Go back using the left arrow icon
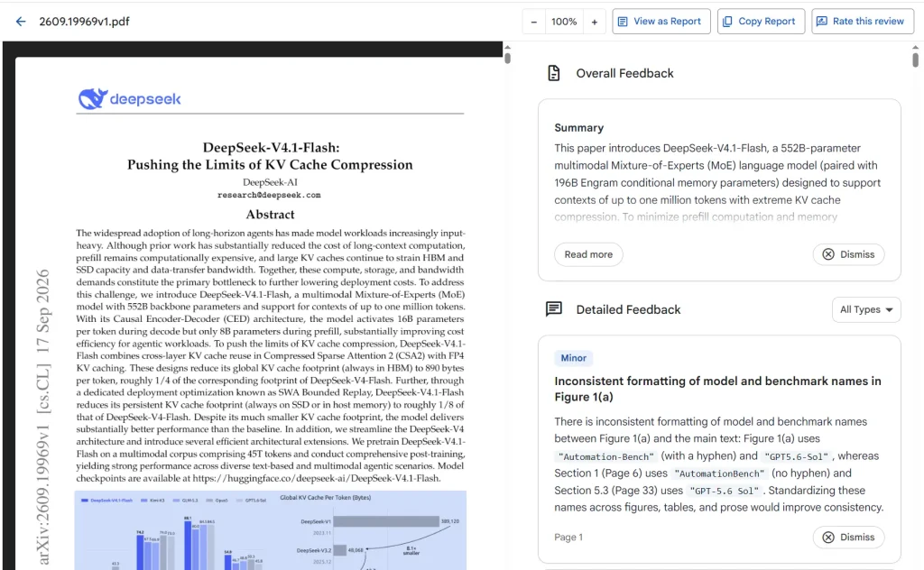 [21, 22]
